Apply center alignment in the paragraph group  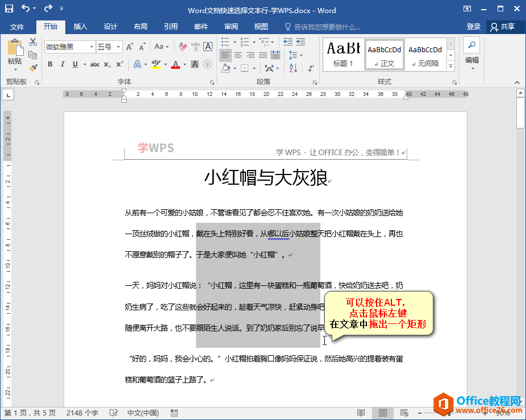[237, 55]
